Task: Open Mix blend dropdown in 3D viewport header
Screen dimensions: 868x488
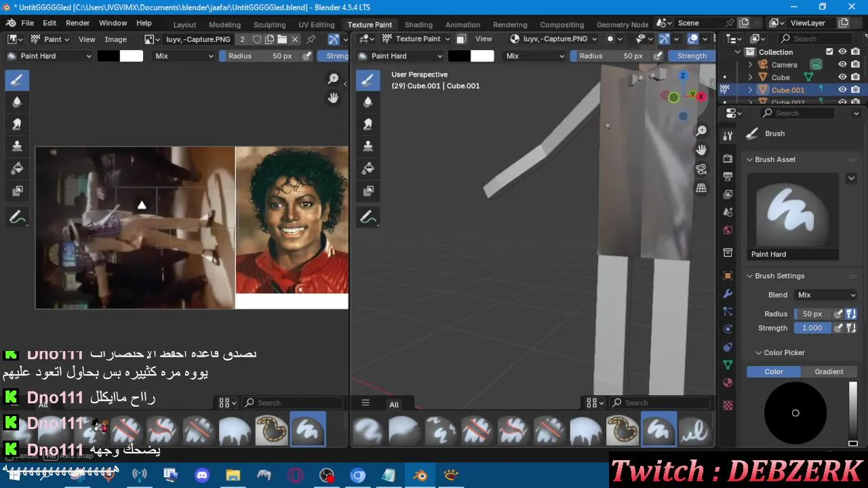Action: 534,56
